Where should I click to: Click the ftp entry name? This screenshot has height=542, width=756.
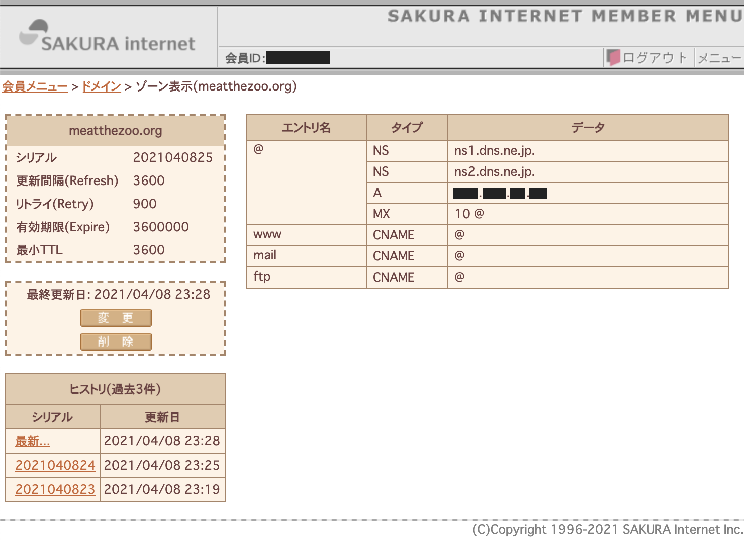[262, 277]
